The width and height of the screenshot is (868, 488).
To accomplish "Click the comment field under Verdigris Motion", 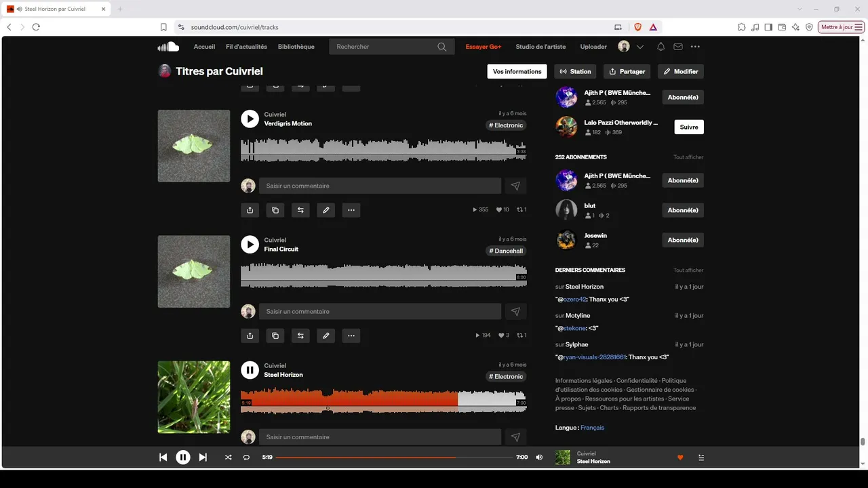I will coord(380,186).
